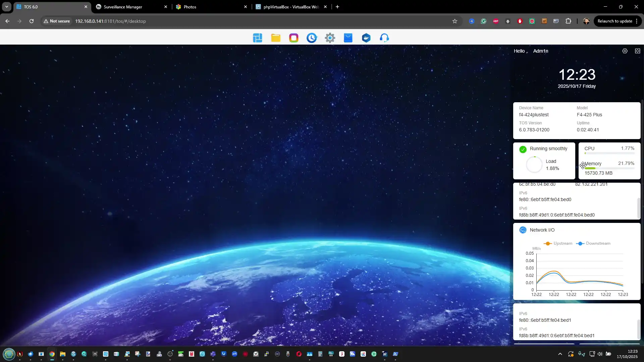
Task: Click Relaunch to update button
Action: [615, 21]
